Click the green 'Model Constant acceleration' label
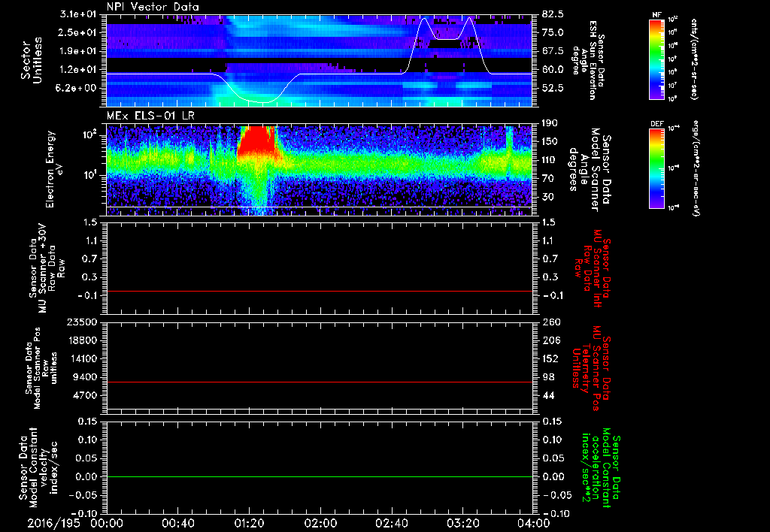This screenshot has width=770, height=532. [601, 467]
